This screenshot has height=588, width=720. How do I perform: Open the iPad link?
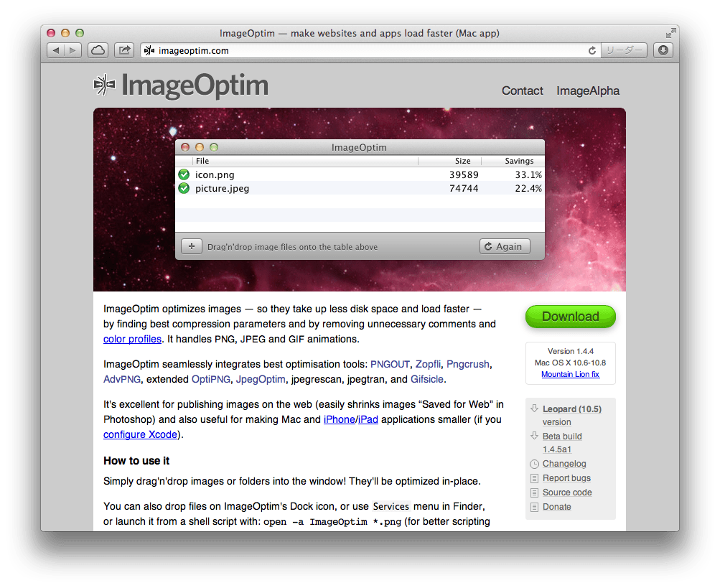click(368, 419)
